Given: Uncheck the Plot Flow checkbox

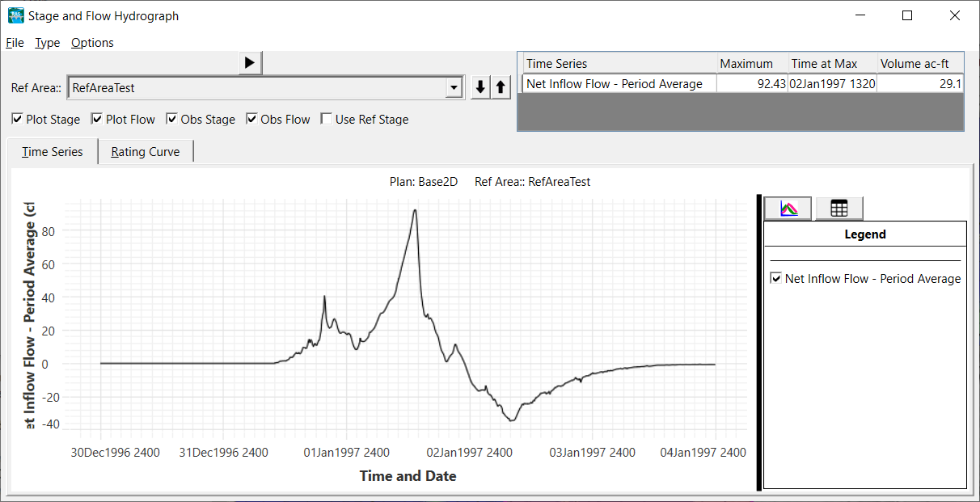Looking at the screenshot, I should point(98,120).
